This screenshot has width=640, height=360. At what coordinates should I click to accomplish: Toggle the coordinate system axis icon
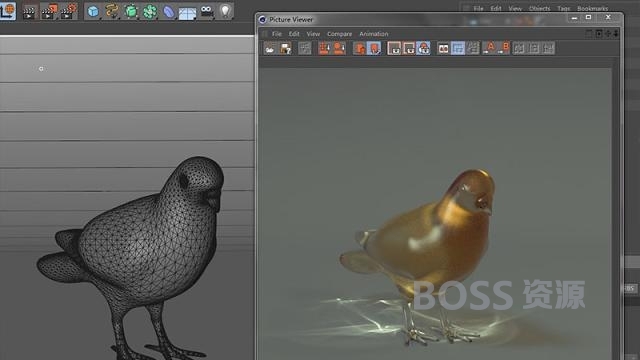pos(7,11)
